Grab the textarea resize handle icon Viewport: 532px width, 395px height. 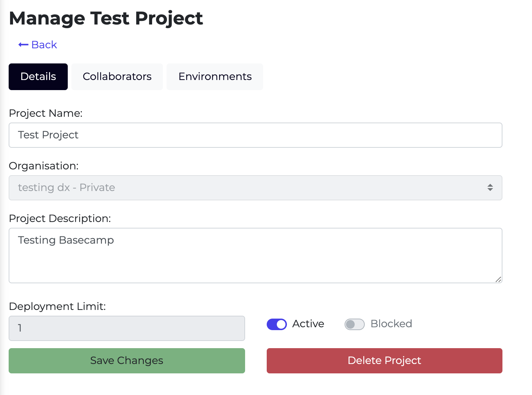tap(498, 279)
